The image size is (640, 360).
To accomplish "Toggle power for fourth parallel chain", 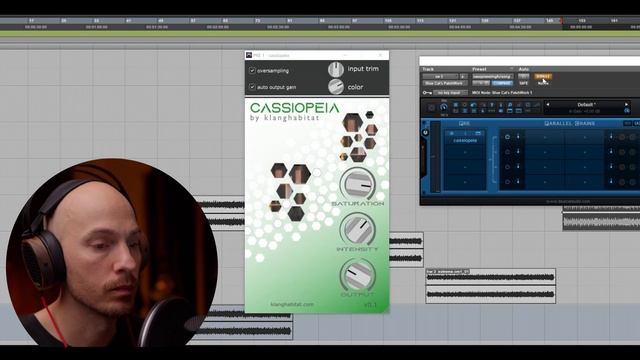I will point(507,182).
